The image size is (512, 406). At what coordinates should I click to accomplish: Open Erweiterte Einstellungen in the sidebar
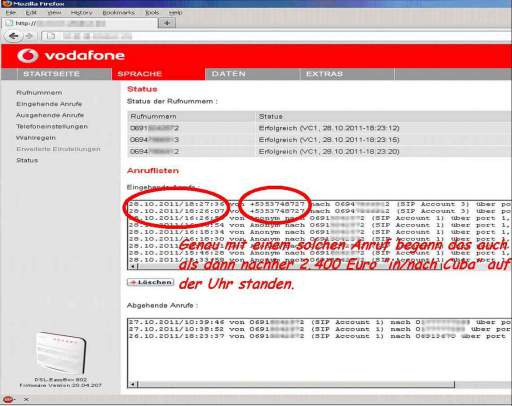pyautogui.click(x=58, y=149)
